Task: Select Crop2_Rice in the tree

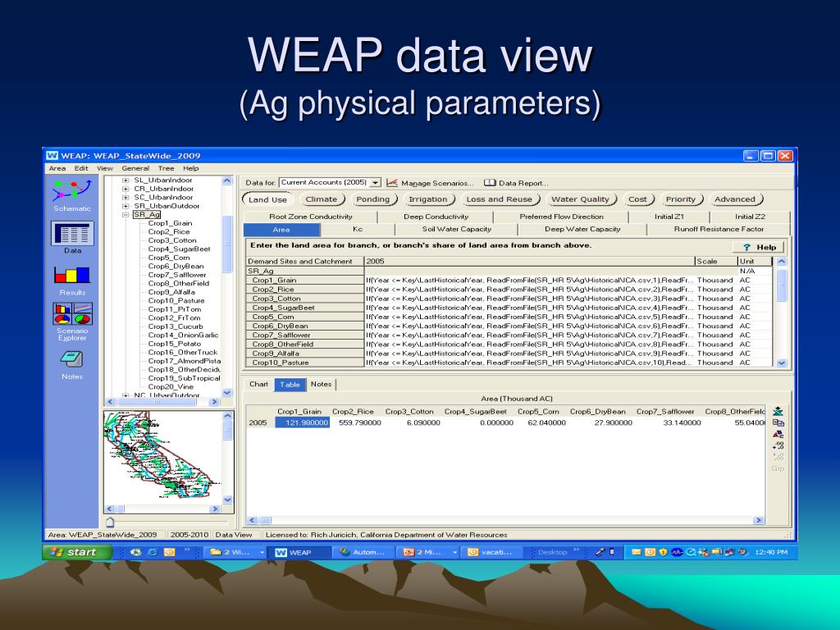Action: point(169,232)
